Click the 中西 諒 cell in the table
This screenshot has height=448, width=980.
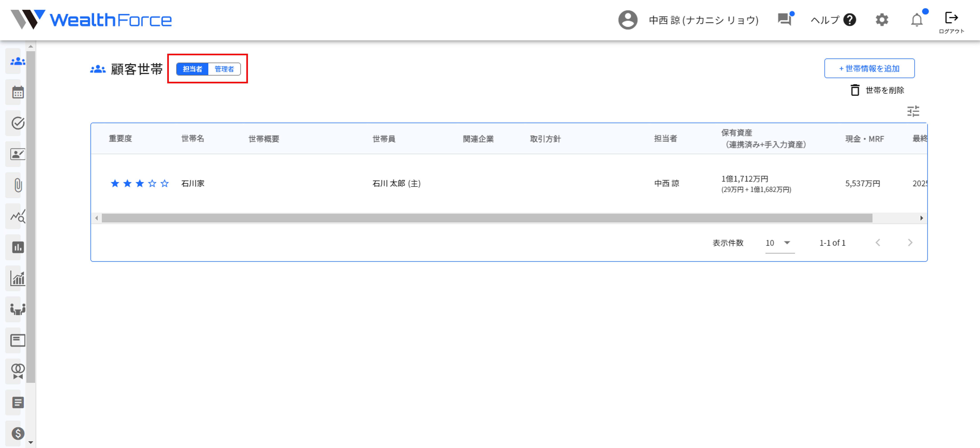tap(667, 183)
